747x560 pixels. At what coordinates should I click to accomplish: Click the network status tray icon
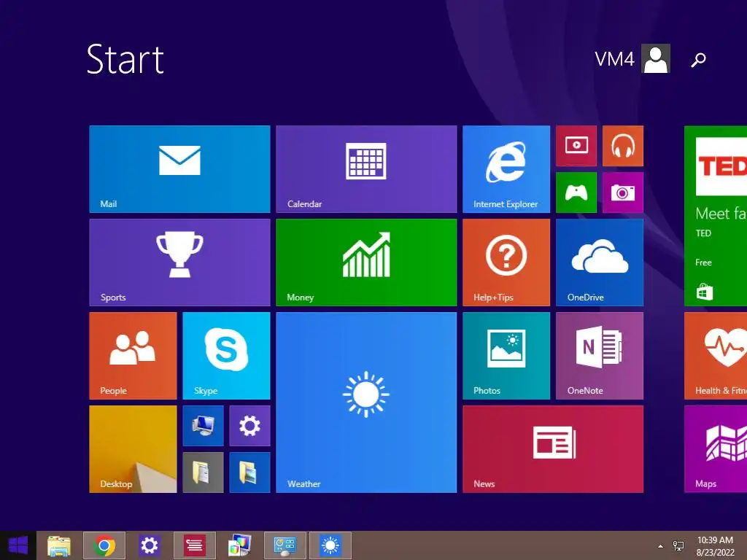coord(678,546)
